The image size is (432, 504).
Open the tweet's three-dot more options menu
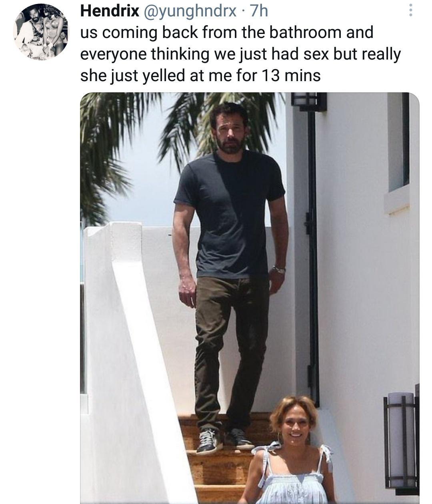(x=410, y=11)
